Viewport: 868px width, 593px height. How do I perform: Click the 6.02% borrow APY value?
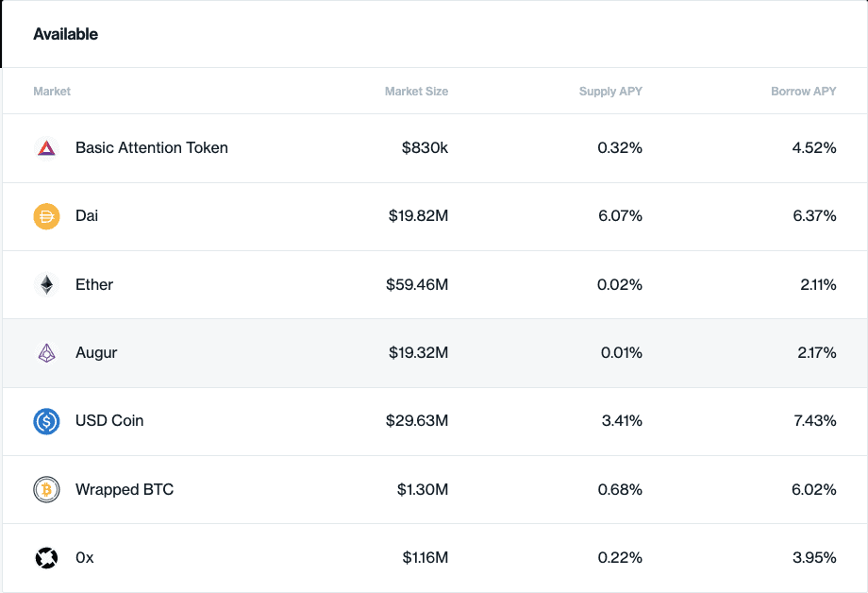tap(813, 490)
